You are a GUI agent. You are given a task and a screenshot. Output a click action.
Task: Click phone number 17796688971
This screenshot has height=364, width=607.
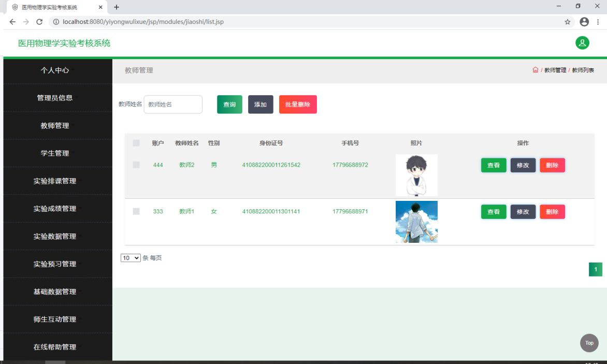(x=350, y=211)
